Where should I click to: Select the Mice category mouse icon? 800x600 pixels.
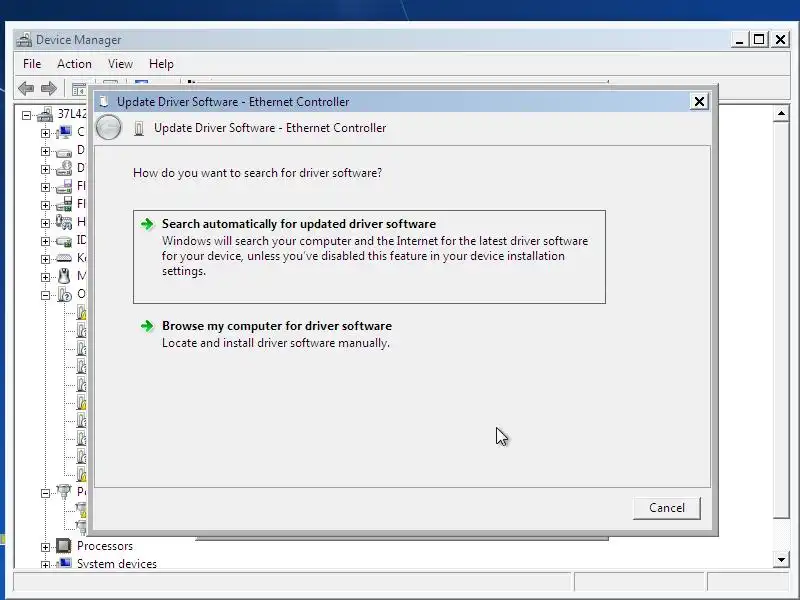coord(64,276)
